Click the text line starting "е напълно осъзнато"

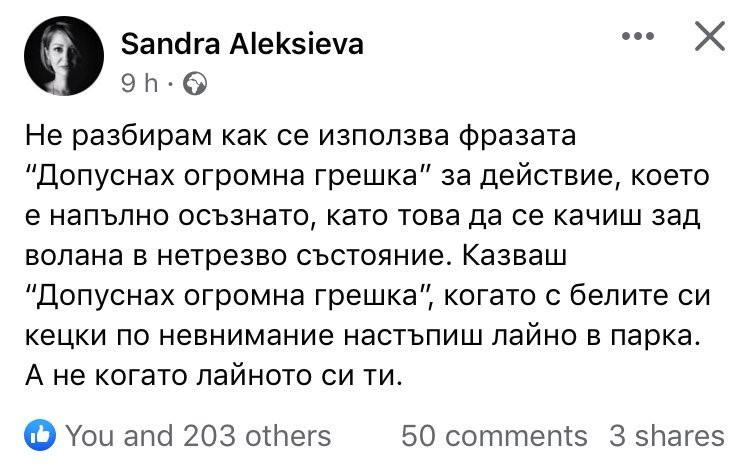pyautogui.click(x=377, y=214)
